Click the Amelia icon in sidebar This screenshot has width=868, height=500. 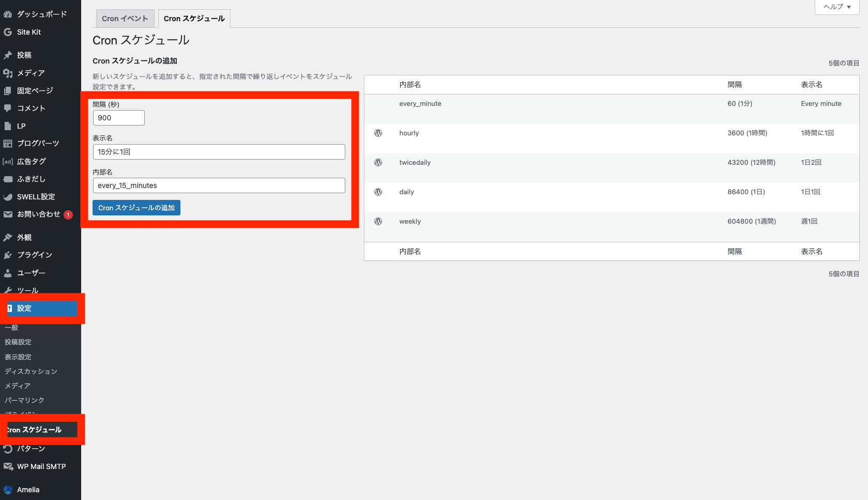pos(8,490)
